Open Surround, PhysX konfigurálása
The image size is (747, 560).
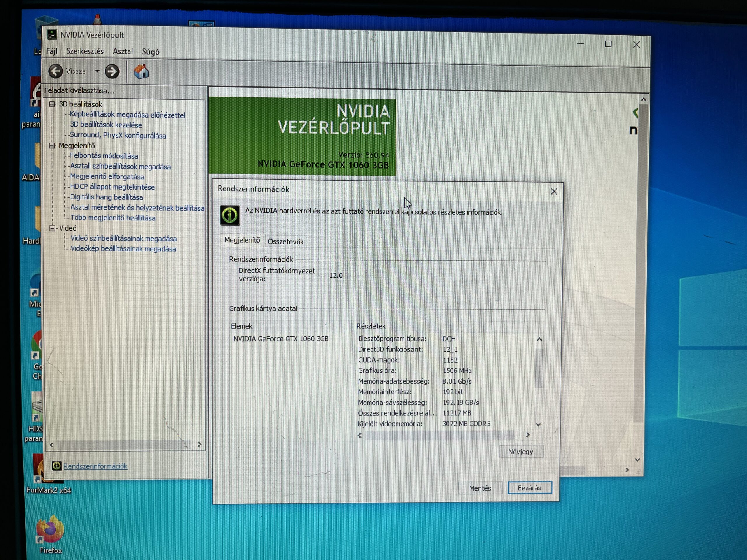point(118,135)
